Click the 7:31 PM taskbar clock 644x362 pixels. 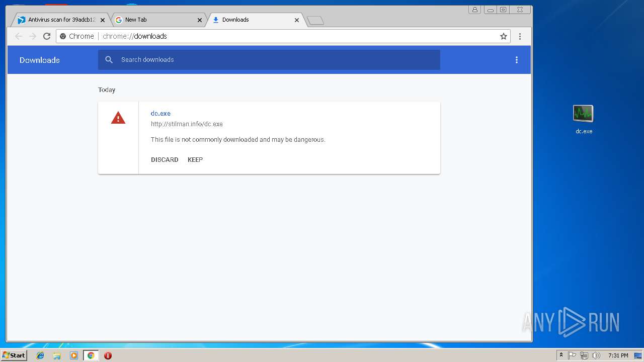coord(618,355)
